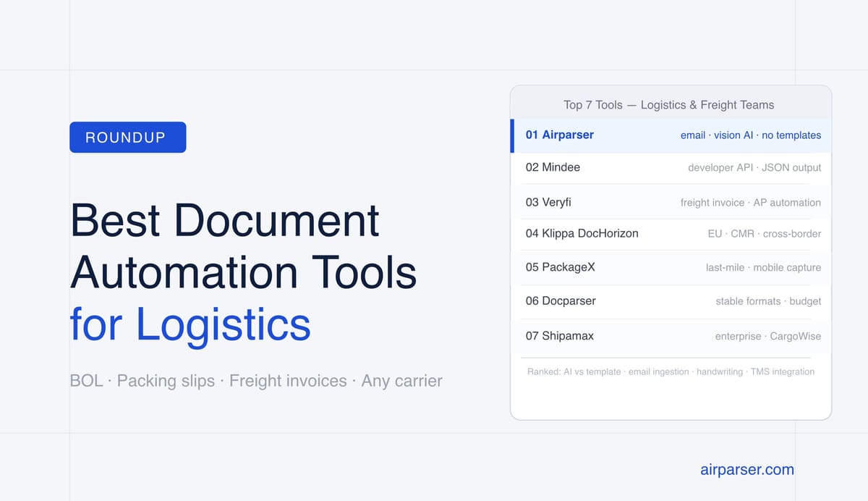Screen dimensions: 868x501
Task: Select the 04 Klippa DocHorizon entry
Action: tap(582, 234)
